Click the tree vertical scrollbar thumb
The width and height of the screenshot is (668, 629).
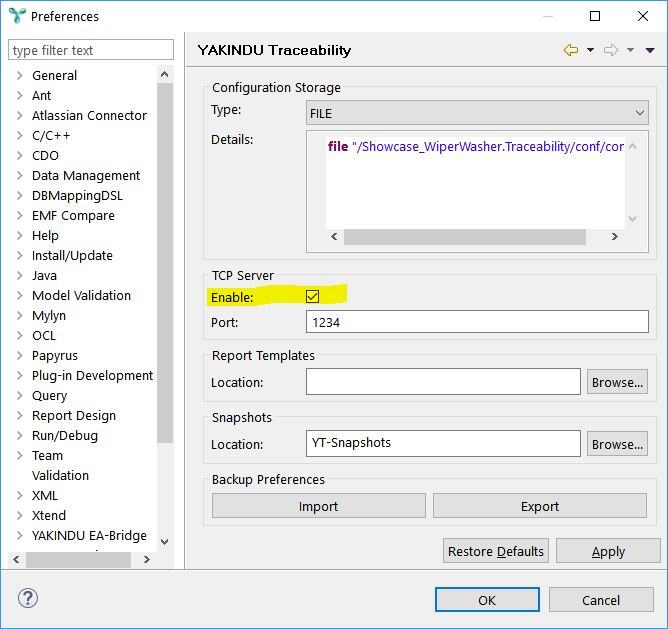pos(164,263)
